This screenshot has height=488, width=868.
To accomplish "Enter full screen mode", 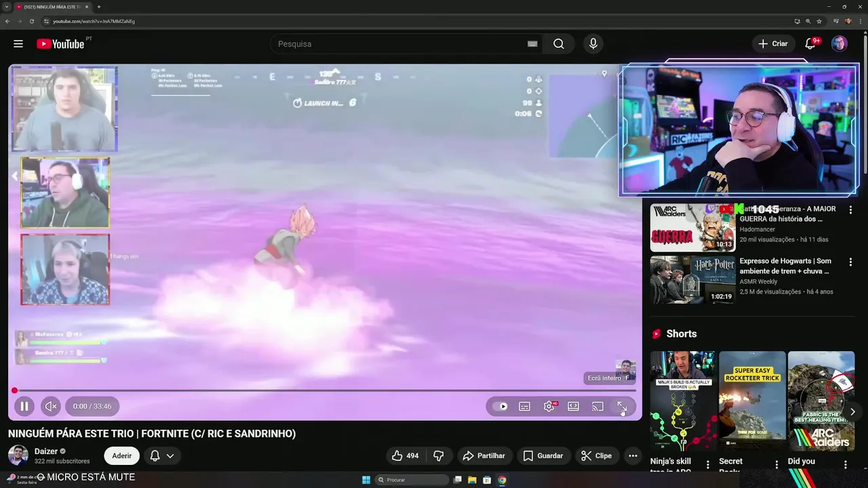I will pyautogui.click(x=622, y=407).
